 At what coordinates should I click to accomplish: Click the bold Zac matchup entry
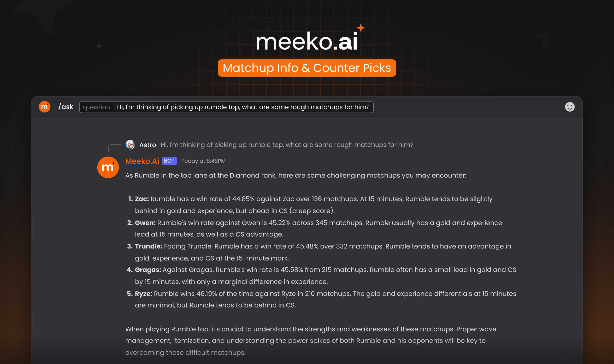[x=142, y=199]
